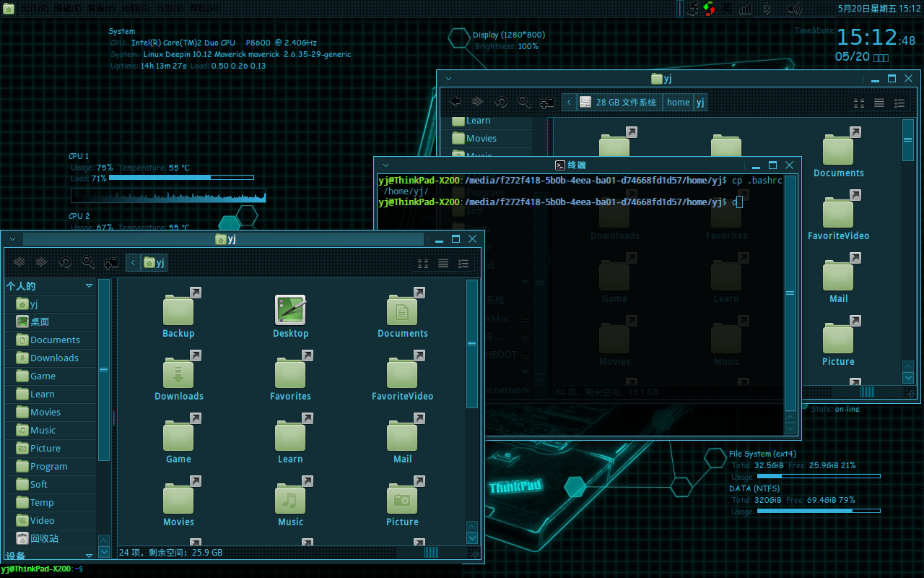Open the 文件(F) menu in top panel

pos(35,9)
